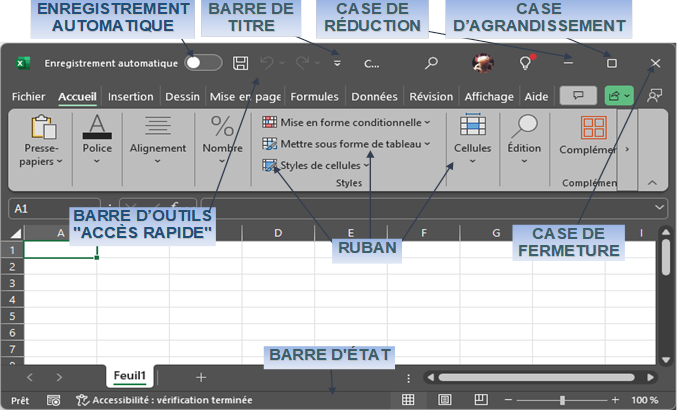Image resolution: width=678 pixels, height=412 pixels.
Task: Expand the formula bar chevron
Action: point(659,207)
